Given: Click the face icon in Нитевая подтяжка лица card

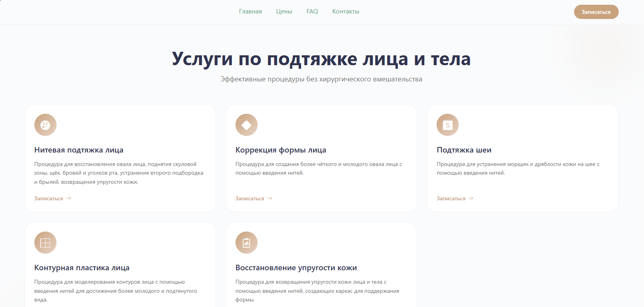Looking at the screenshot, I should tap(45, 125).
